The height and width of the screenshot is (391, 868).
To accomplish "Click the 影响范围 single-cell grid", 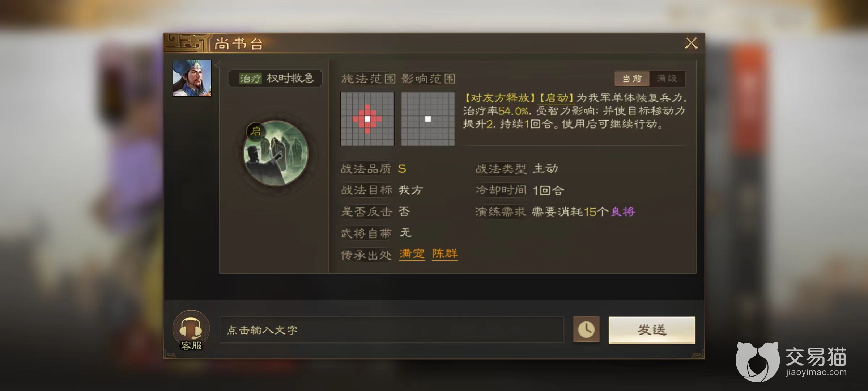I will [428, 119].
